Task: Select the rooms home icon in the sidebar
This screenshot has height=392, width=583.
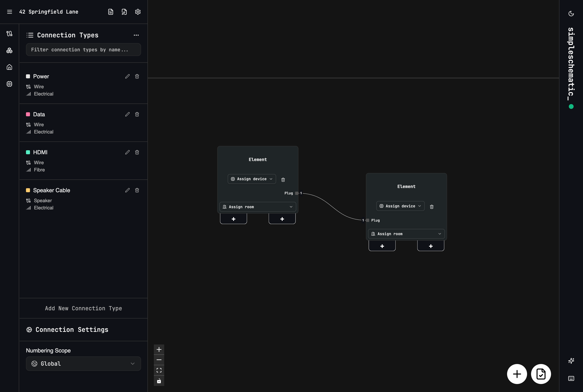Action: 9,67
